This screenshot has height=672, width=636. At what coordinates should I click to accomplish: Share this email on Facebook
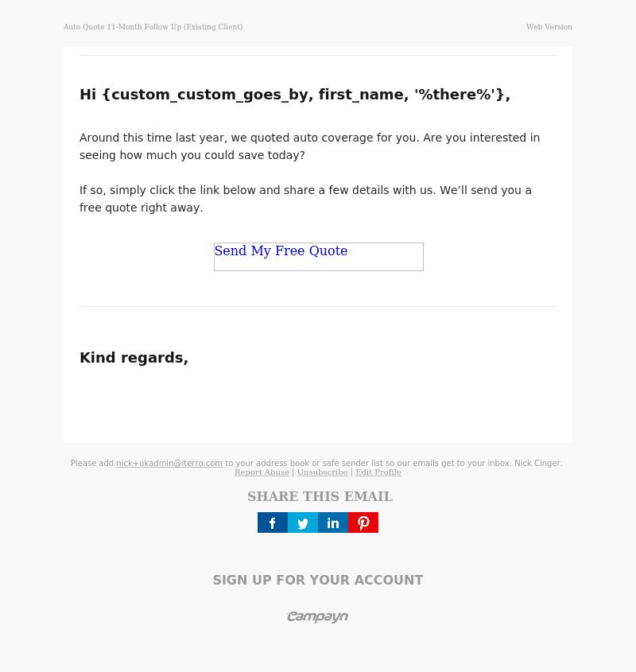click(273, 522)
